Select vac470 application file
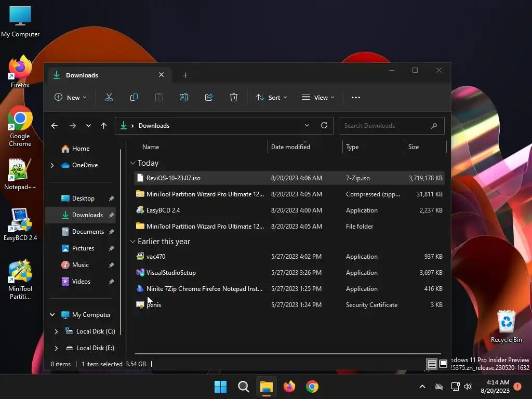This screenshot has width=532, height=399. (289, 257)
